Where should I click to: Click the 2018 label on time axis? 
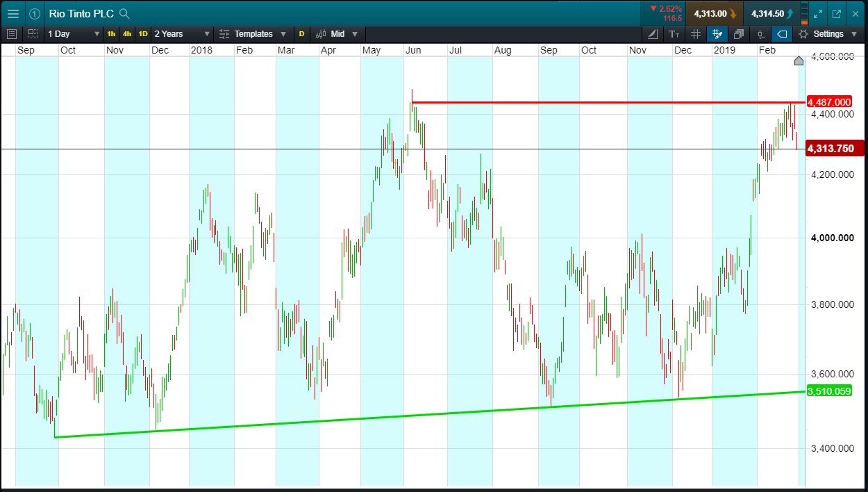201,50
